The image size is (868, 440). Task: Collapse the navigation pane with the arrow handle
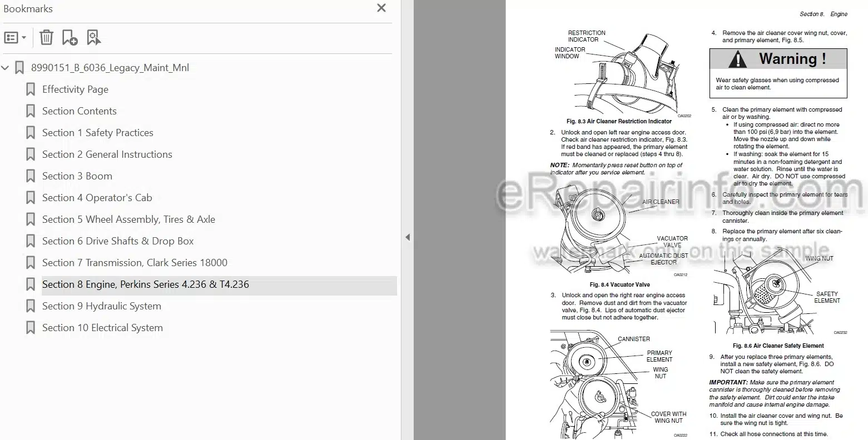pyautogui.click(x=407, y=237)
